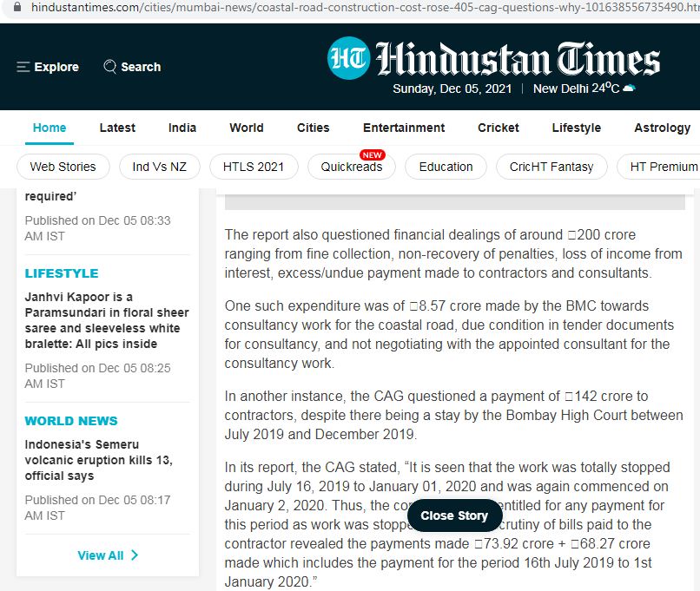
Task: Click the View All arrow chevron
Action: 135,555
